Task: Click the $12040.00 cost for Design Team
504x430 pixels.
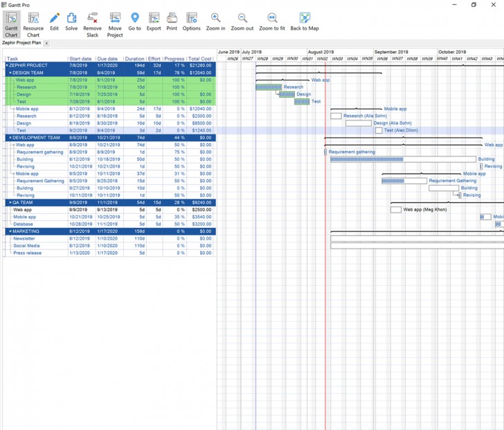Action: (x=200, y=73)
